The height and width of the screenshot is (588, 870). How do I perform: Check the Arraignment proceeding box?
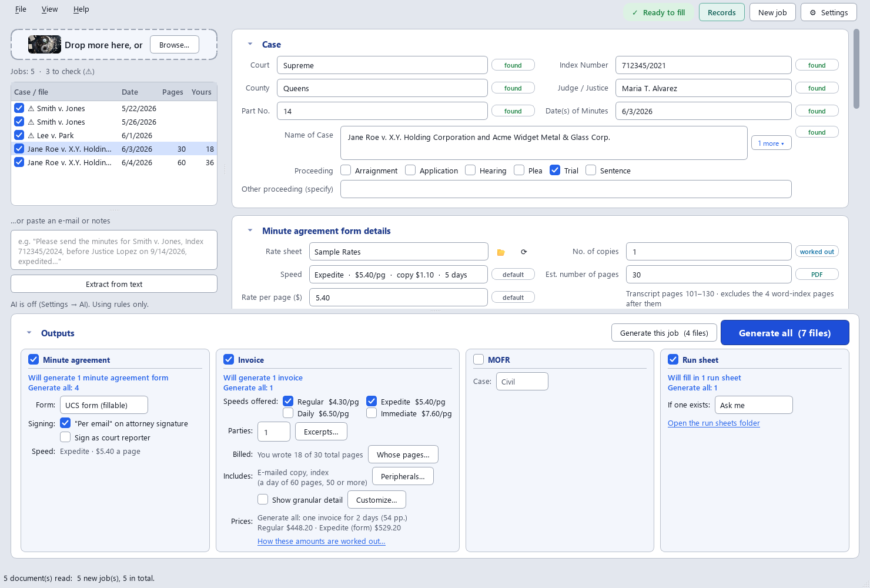click(x=346, y=170)
